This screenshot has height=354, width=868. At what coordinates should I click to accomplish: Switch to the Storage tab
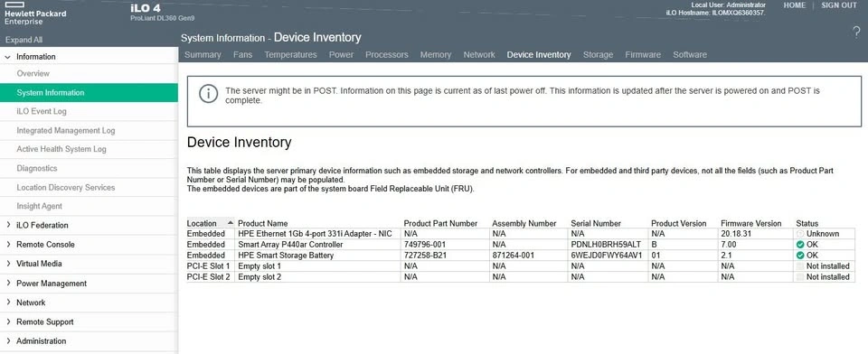tap(598, 55)
